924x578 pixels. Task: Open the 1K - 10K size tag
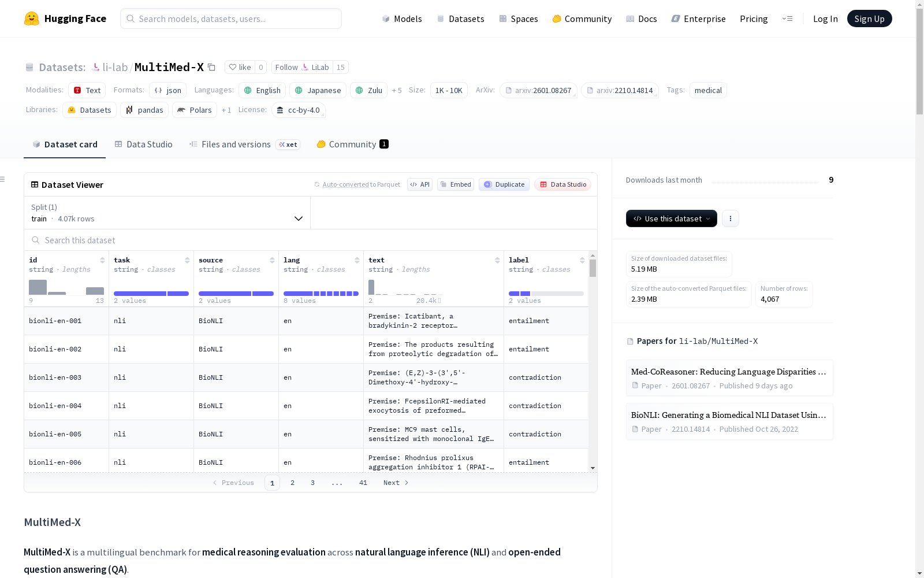(x=449, y=90)
